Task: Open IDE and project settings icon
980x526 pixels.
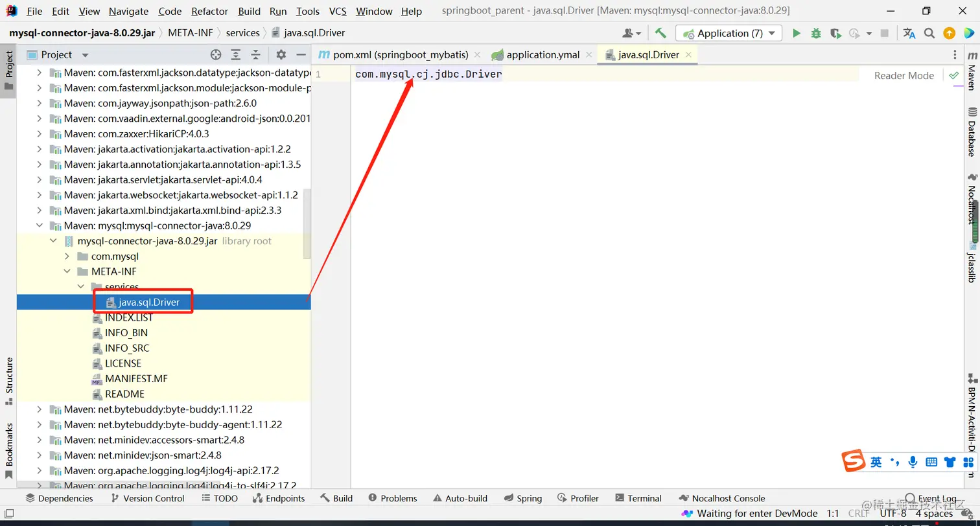Action: pyautogui.click(x=968, y=33)
